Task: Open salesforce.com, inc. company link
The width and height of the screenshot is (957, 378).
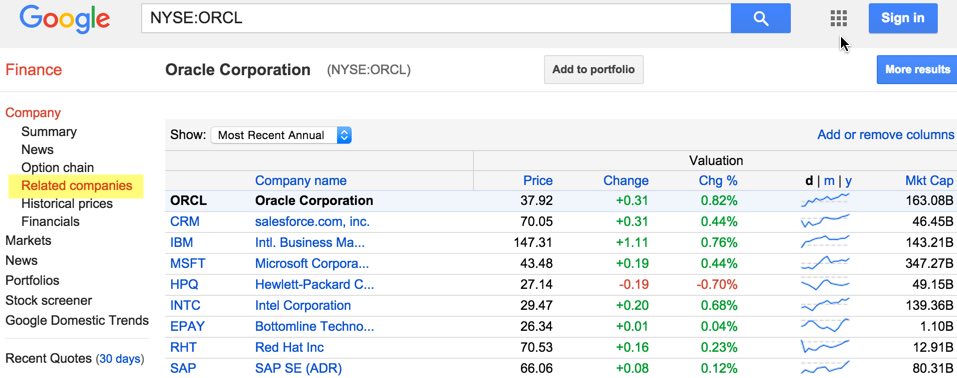Action: [312, 222]
